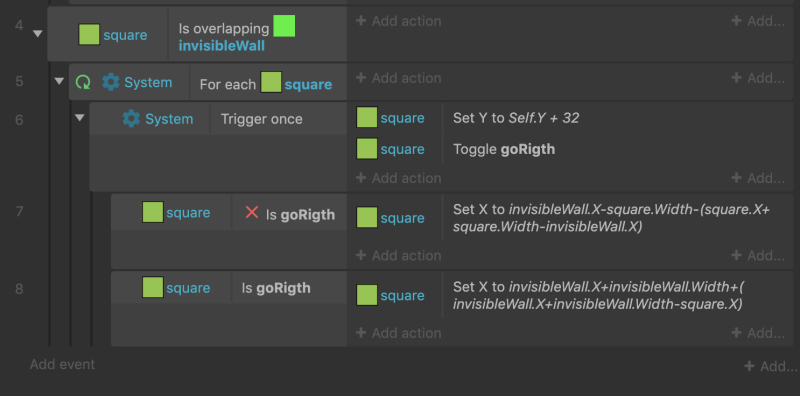Select event number 7 margin

point(19,211)
